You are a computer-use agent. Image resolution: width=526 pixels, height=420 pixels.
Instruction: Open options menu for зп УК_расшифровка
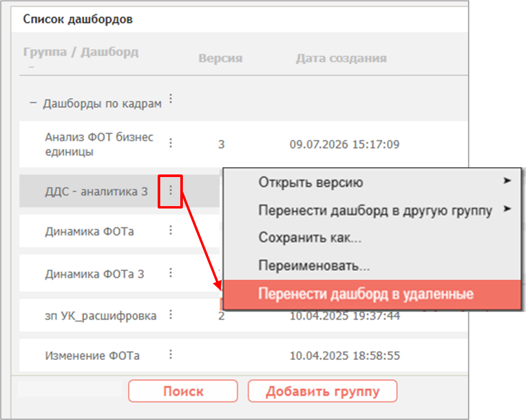[171, 315]
